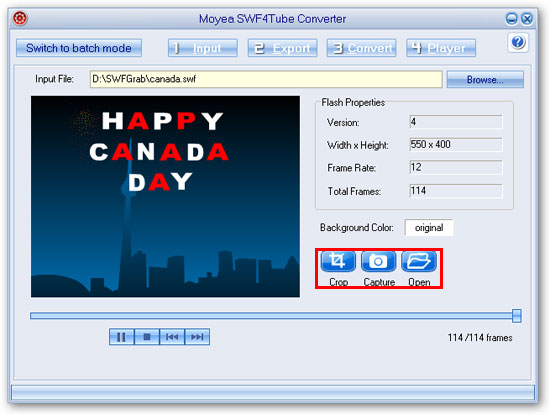Image resolution: width=550 pixels, height=415 pixels.
Task: Open the Convert step tab
Action: point(361,48)
